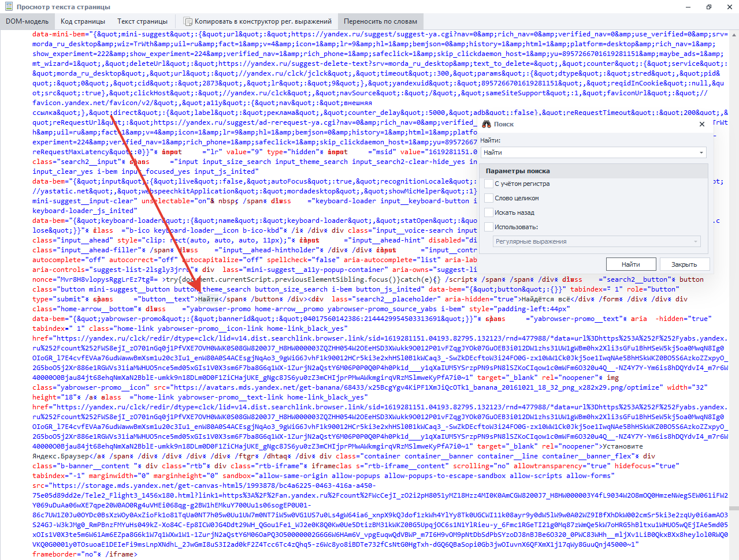Open the Найти search history dropdown arrow

pyautogui.click(x=701, y=152)
